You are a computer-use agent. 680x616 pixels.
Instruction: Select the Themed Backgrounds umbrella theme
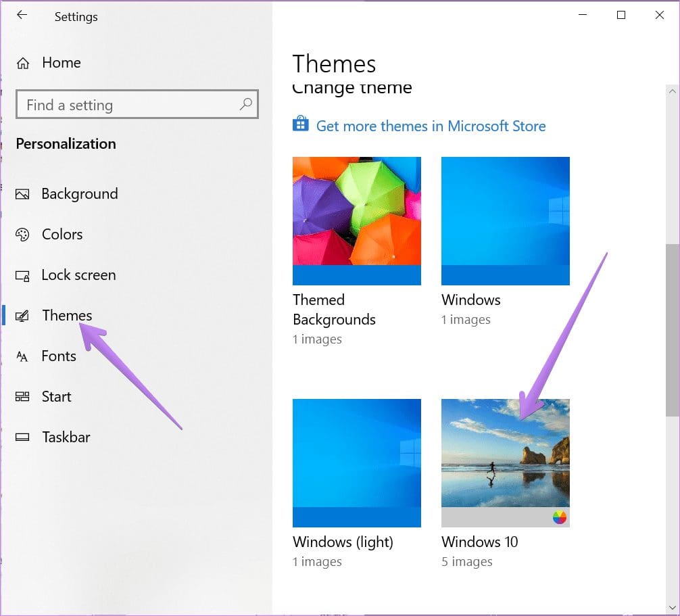(356, 221)
